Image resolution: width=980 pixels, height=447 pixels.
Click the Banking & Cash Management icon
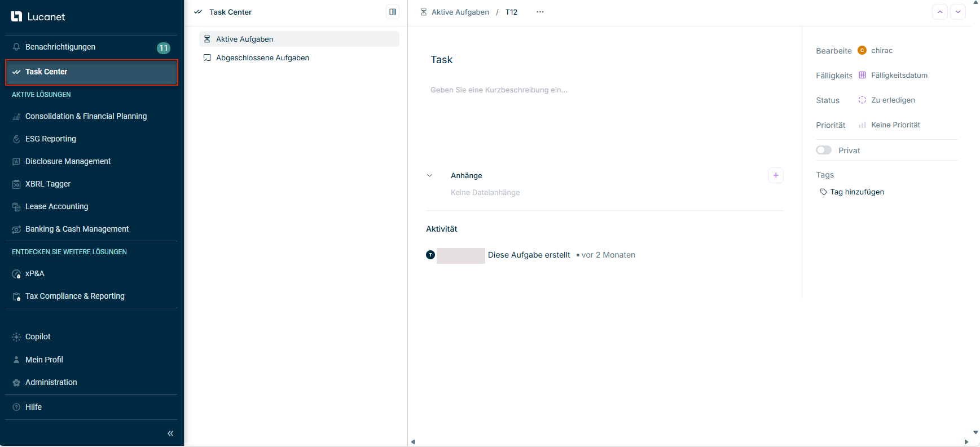[16, 229]
